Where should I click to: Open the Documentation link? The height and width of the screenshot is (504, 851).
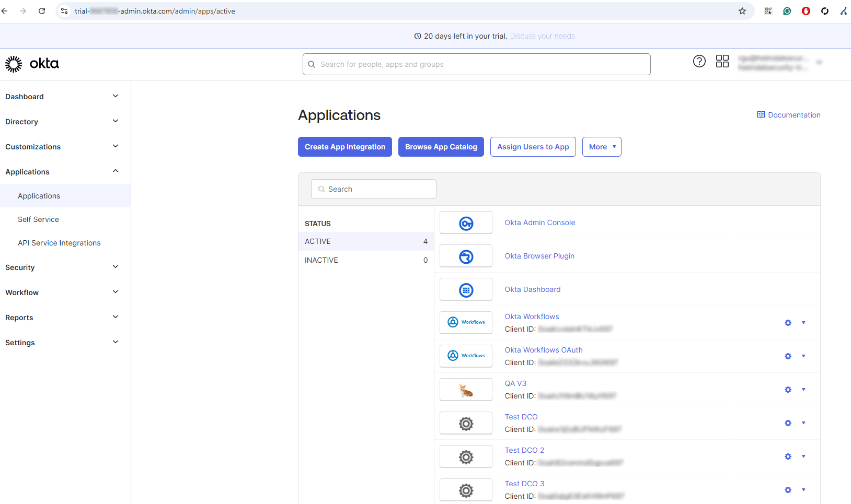pos(789,115)
